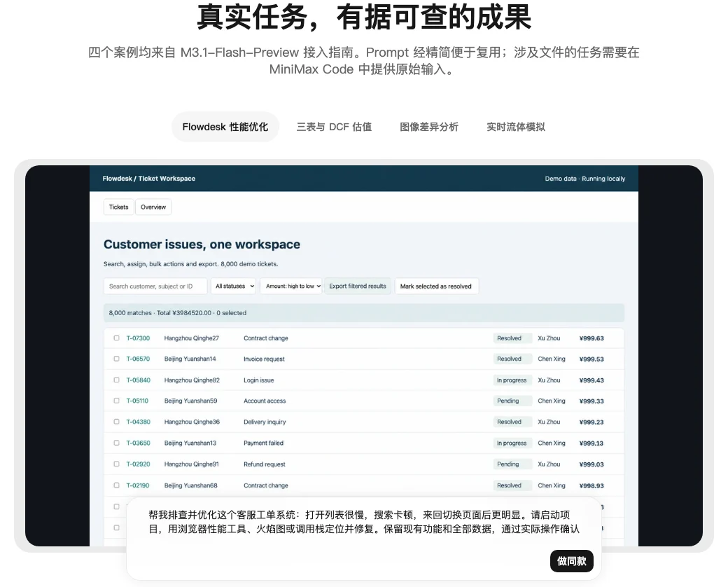Select the checkbox for ticket T-02920

point(116,464)
